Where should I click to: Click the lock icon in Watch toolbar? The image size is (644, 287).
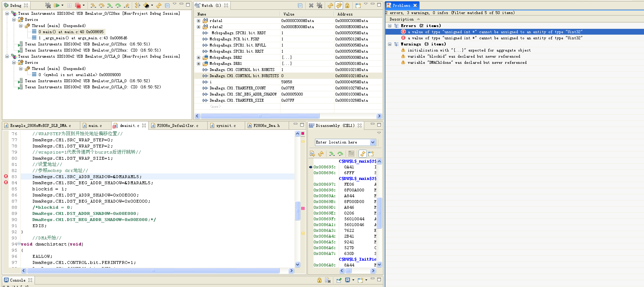pos(347,5)
